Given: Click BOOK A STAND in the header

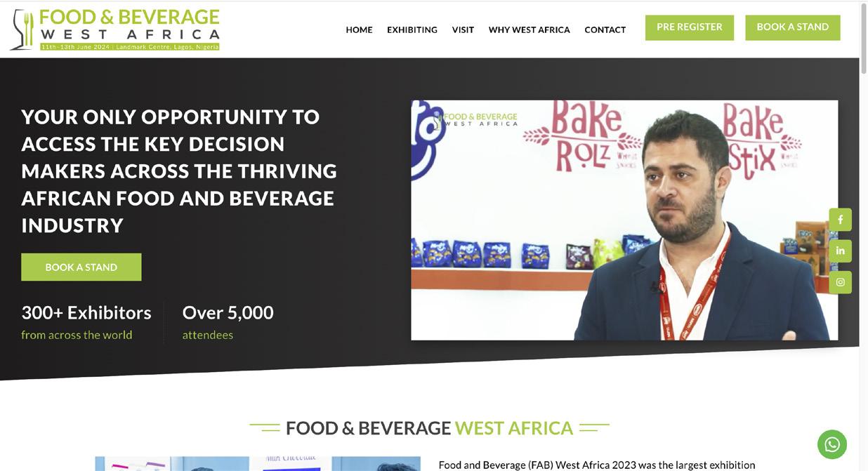Looking at the screenshot, I should tap(792, 27).
